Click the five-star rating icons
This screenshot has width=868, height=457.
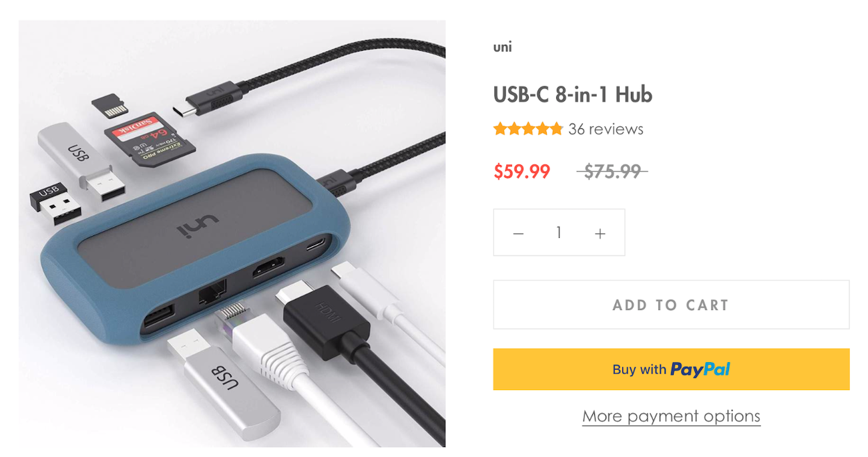[528, 129]
